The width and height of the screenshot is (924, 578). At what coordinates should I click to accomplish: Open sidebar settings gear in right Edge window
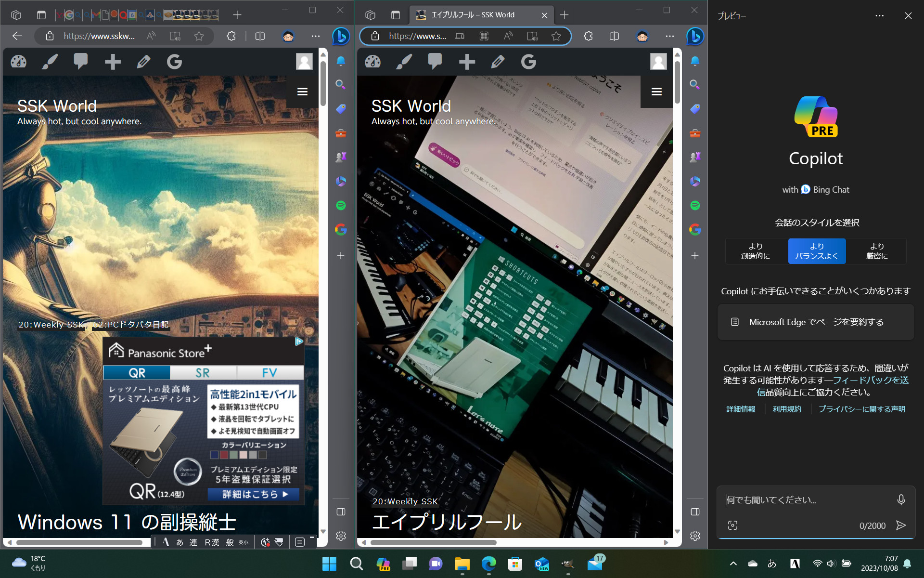tap(695, 536)
